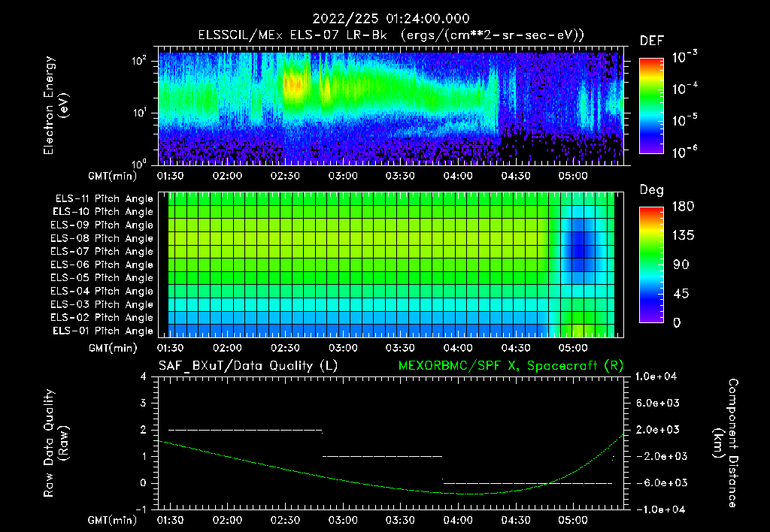Click the ELS-04 Pitch Angle row label

pos(102,291)
